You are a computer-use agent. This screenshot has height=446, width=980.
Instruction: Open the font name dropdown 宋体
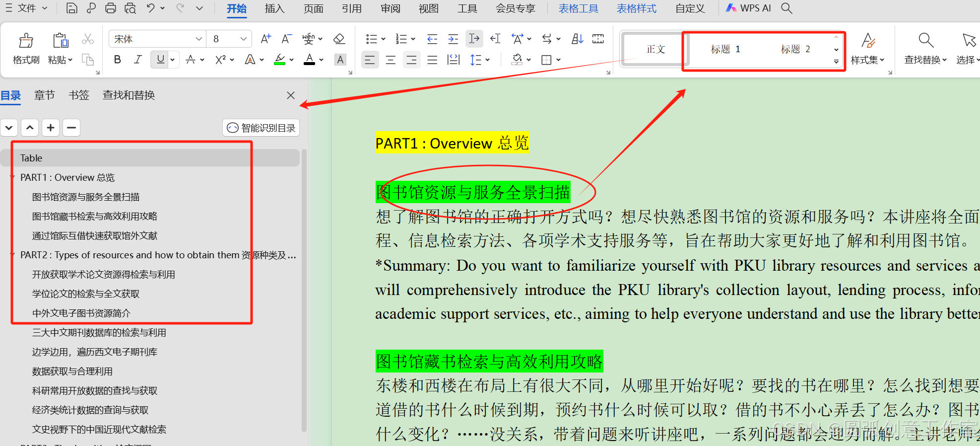198,39
